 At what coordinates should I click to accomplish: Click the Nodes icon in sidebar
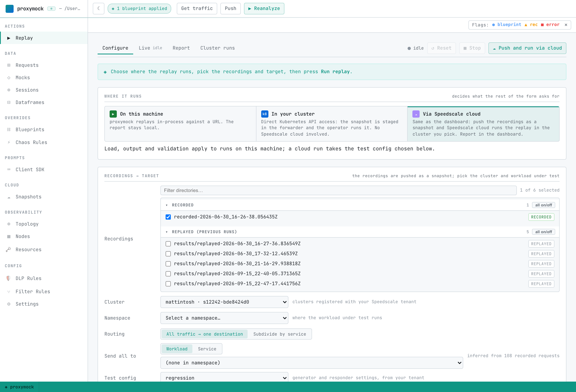9,236
